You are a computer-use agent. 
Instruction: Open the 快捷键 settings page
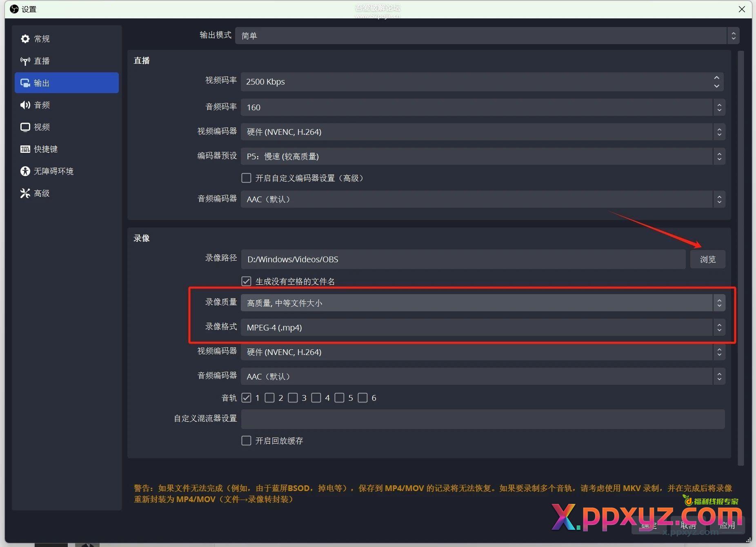click(x=67, y=149)
